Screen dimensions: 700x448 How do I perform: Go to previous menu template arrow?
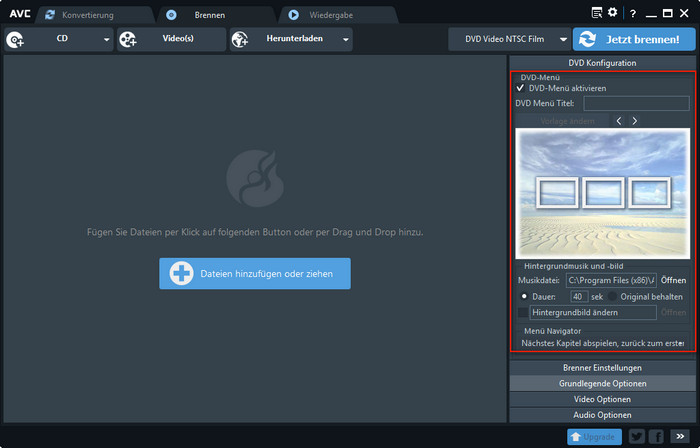tap(619, 121)
